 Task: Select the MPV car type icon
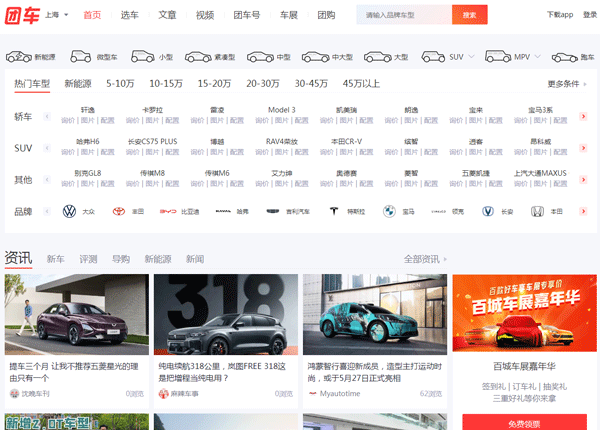coord(498,56)
